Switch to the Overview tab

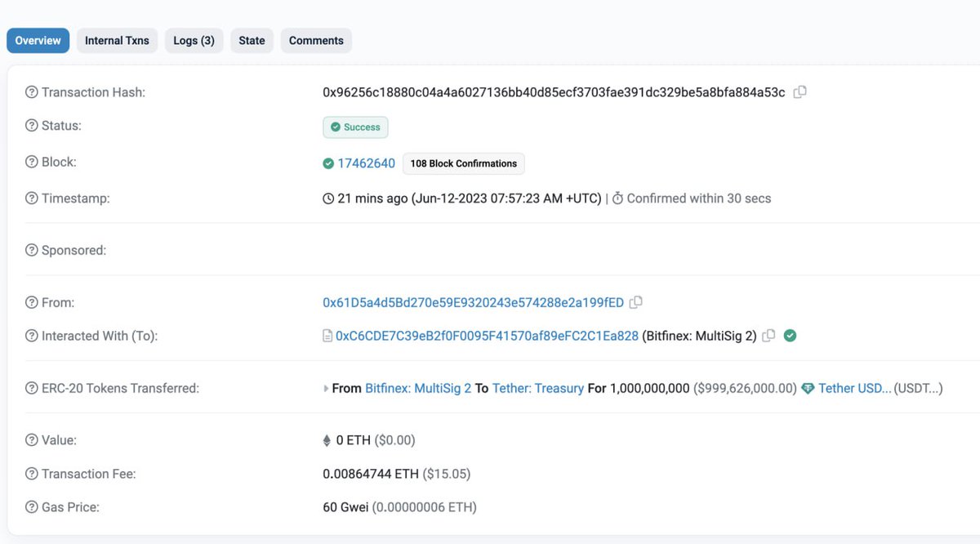click(x=38, y=41)
